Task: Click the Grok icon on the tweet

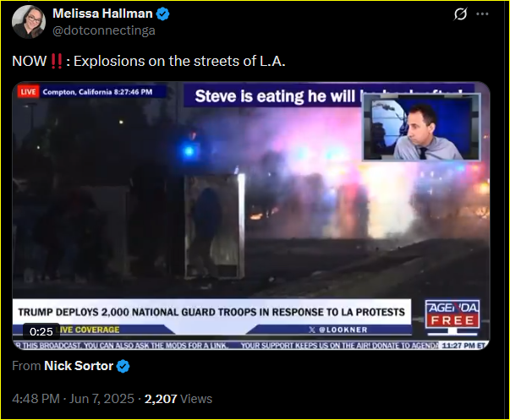Action: (x=461, y=14)
